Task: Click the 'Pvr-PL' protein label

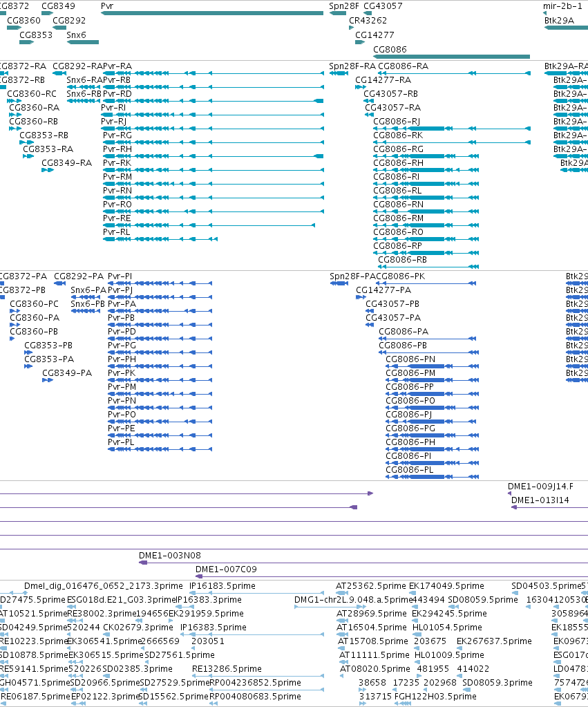Action: coord(121,442)
